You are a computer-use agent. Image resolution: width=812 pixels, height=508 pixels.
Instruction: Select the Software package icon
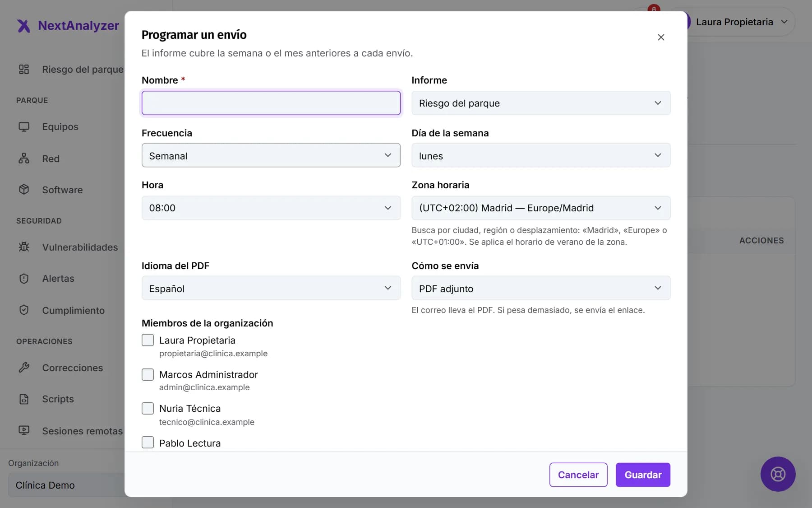pos(24,190)
